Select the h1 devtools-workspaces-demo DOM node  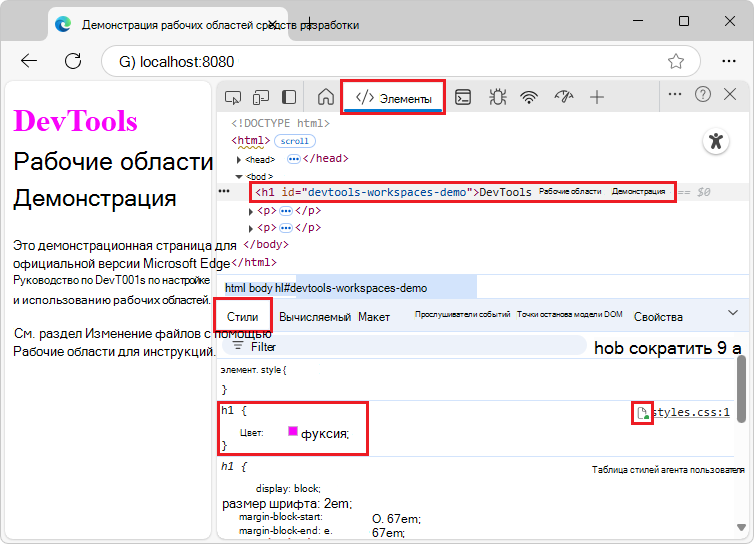point(462,192)
